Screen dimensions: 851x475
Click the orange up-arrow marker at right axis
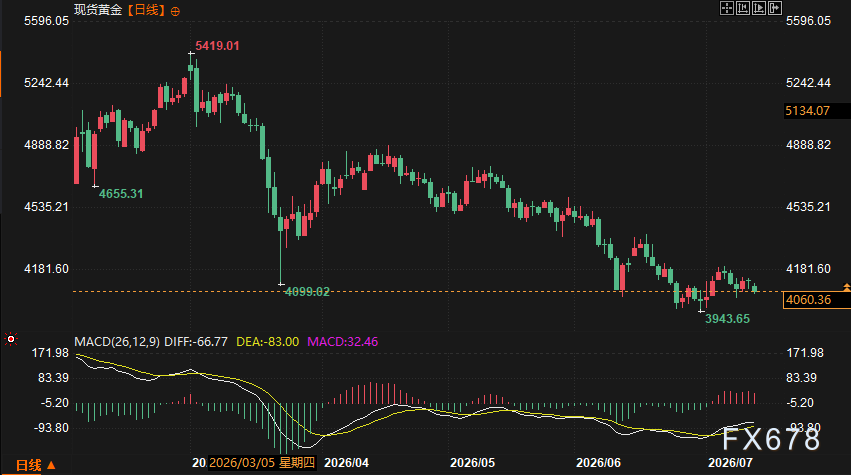point(847,287)
